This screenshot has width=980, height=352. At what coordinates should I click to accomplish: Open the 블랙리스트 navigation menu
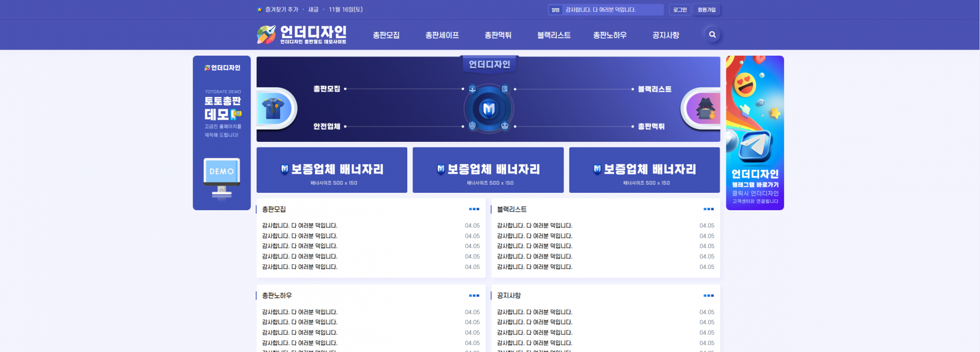[554, 35]
